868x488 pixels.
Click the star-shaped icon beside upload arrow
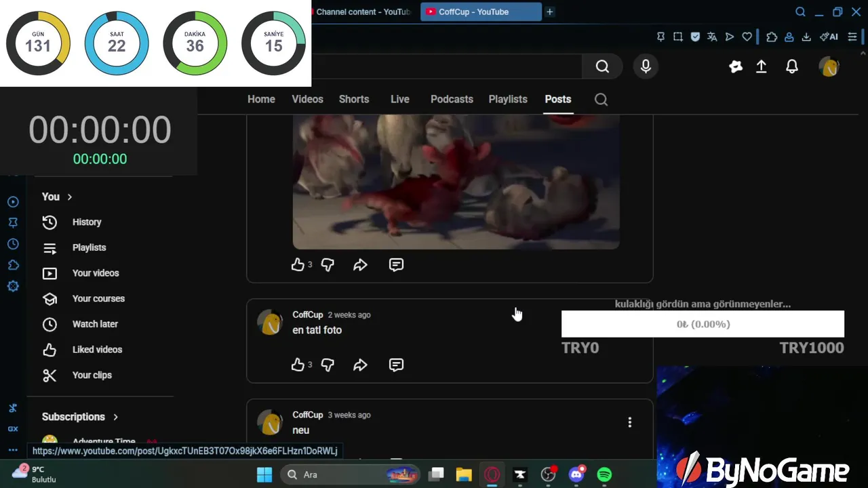click(736, 66)
